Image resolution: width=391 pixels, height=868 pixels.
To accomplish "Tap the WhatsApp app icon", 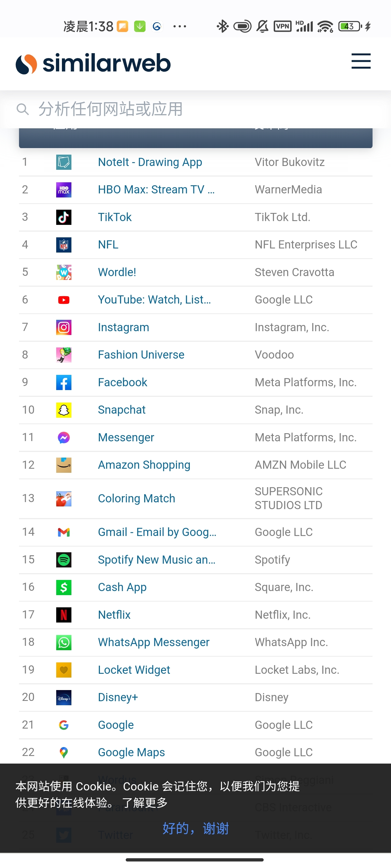I will [x=64, y=642].
